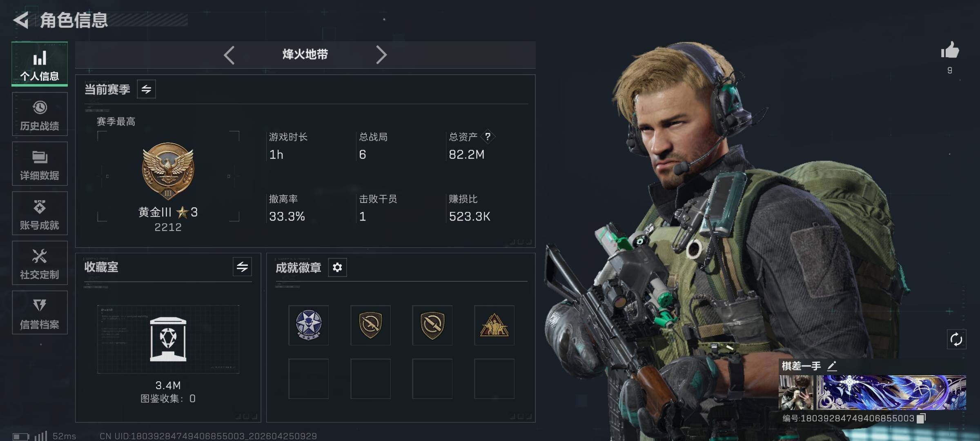This screenshot has height=441, width=980.
Task: Select the blue star achievement badge
Action: coord(309,325)
